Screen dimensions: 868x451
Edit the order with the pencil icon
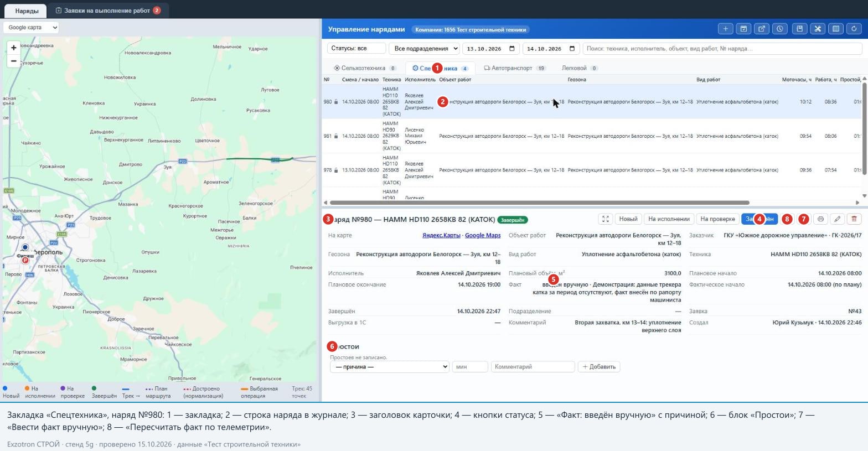click(x=838, y=219)
